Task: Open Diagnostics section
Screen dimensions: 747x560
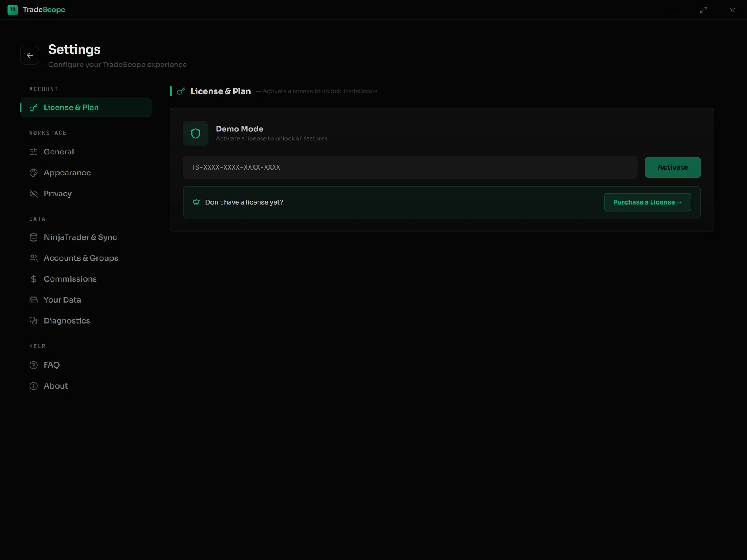Action: tap(86, 321)
